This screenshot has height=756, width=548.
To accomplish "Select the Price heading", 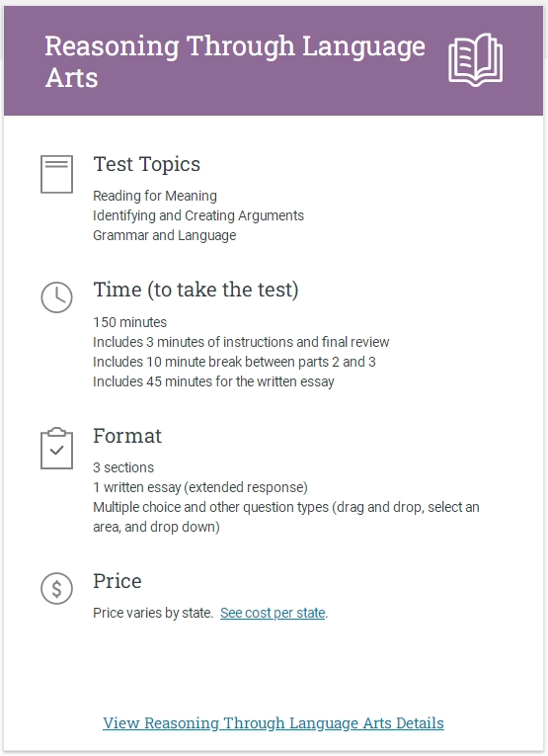I will [x=117, y=581].
